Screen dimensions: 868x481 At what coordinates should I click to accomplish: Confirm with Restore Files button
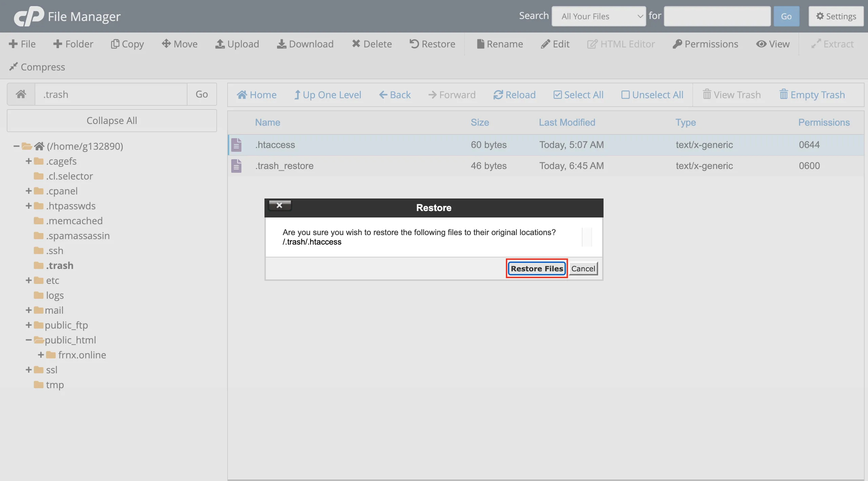tap(537, 269)
